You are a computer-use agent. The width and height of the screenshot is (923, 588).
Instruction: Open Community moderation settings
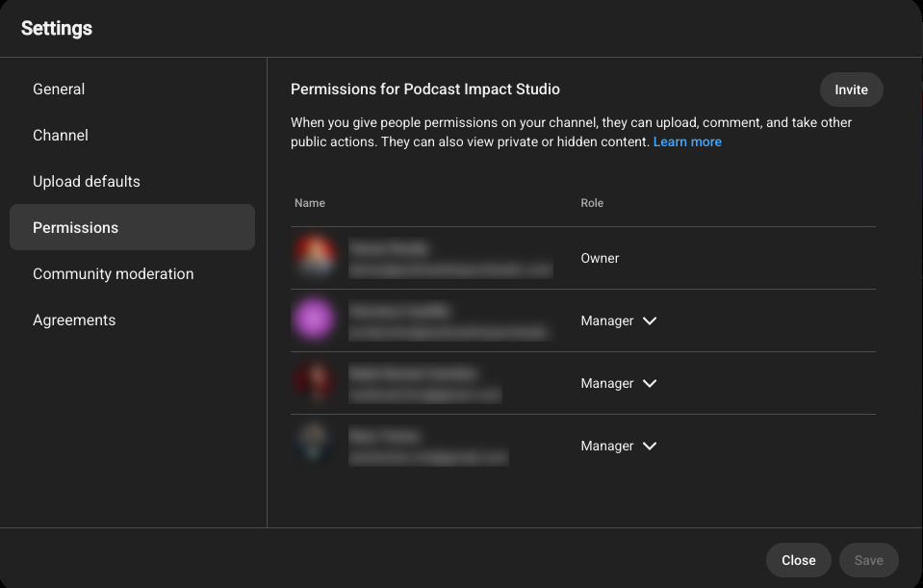click(x=132, y=273)
